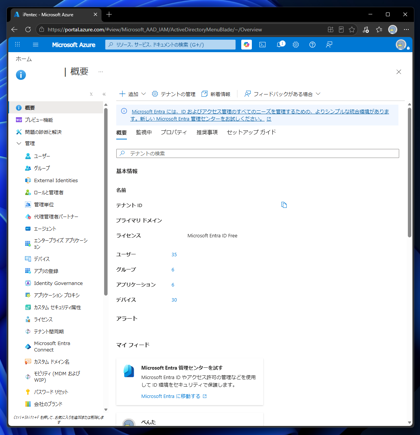Open the ellipsis menu beside 概要 title
420x435 pixels.
pos(100,71)
